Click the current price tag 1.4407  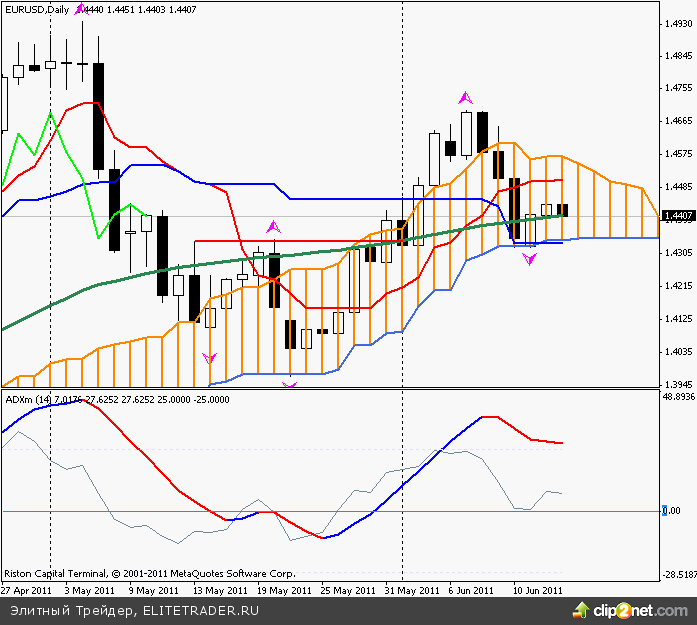point(677,216)
